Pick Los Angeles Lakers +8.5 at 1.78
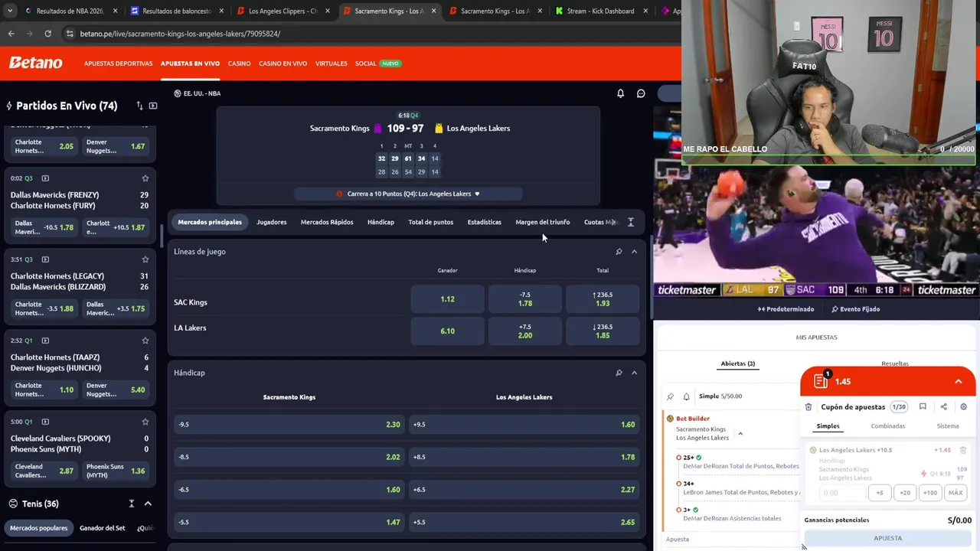Screen dimensions: 980x551 524,457
